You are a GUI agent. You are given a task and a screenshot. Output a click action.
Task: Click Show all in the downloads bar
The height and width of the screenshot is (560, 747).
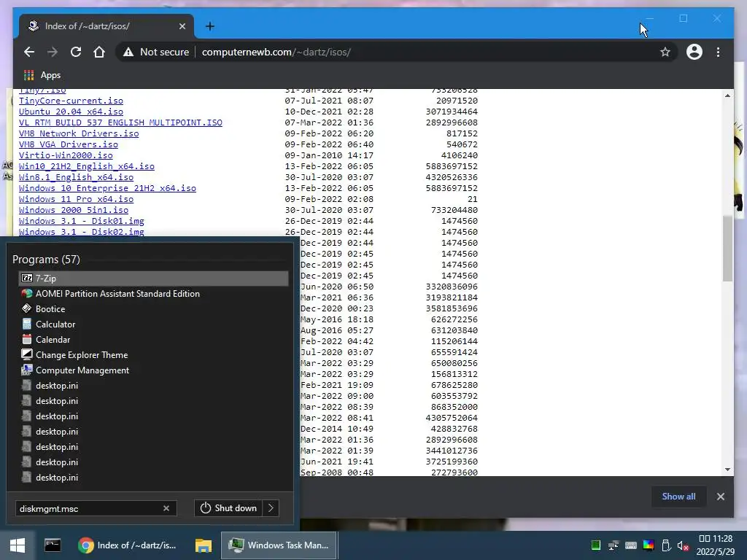(x=678, y=496)
